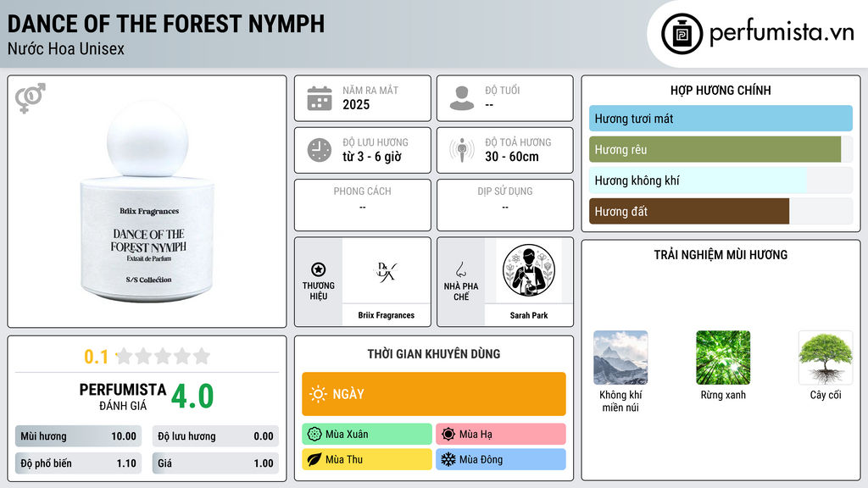Select the Mùa Xuân season tag
The height and width of the screenshot is (488, 868).
tap(367, 435)
